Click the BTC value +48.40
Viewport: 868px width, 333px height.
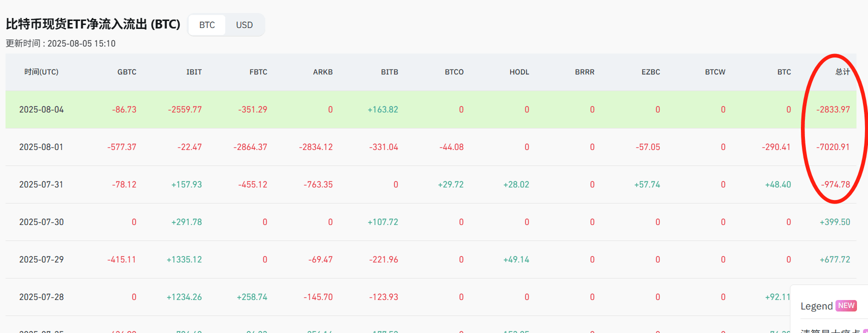coord(778,184)
